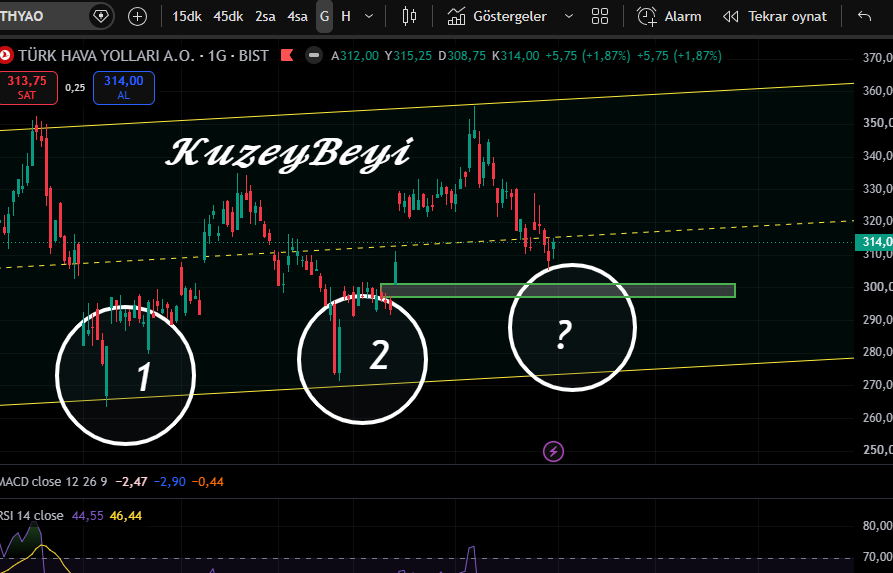Click the 314,0 current price label
Image resolution: width=893 pixels, height=573 pixels.
[875, 242]
